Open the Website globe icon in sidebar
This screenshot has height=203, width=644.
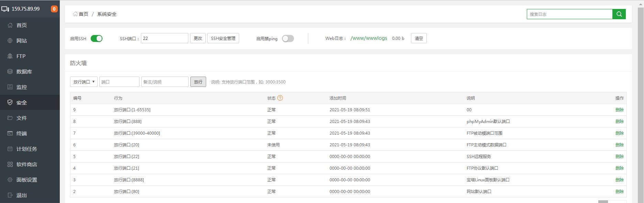10,41
